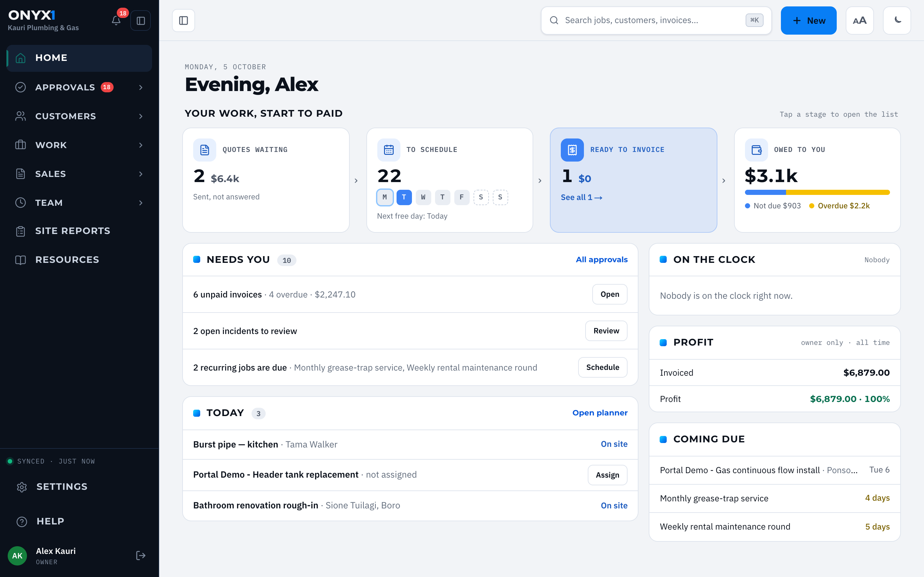Click the text size AA icon
Screen dimensions: 924x577
(860, 21)
